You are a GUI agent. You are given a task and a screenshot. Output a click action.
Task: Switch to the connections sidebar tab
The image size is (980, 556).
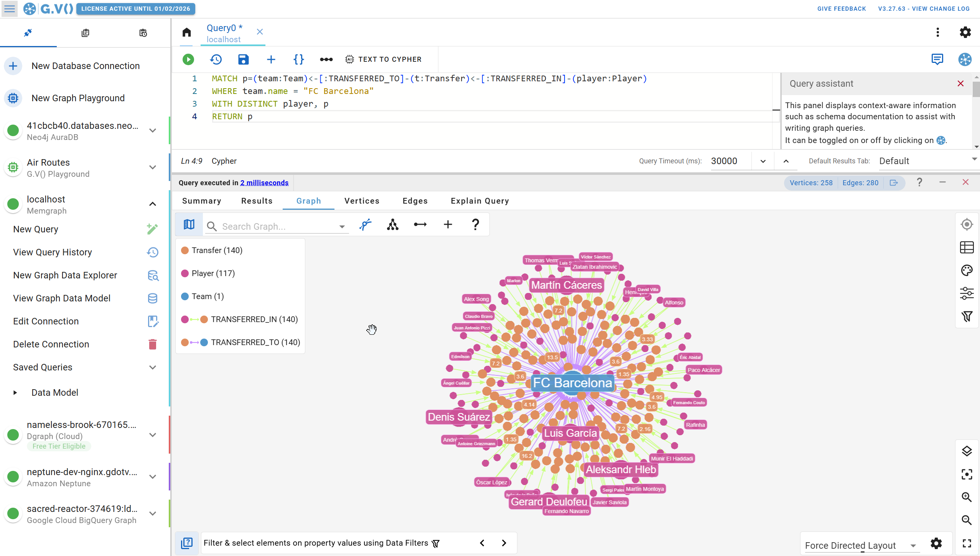(28, 33)
